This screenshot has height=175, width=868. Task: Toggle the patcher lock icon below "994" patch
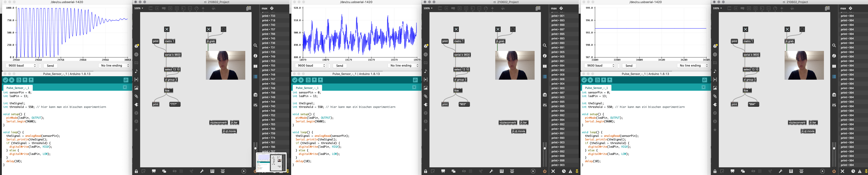pyautogui.click(x=715, y=171)
